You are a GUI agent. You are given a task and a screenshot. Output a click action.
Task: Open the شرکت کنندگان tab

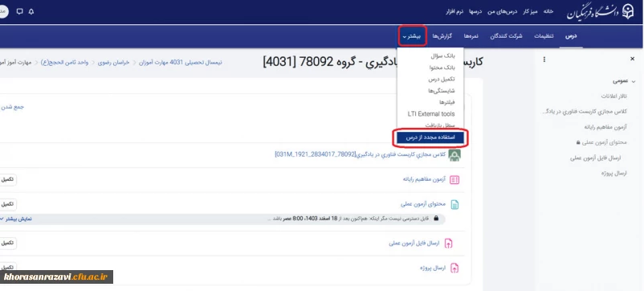pos(506,36)
